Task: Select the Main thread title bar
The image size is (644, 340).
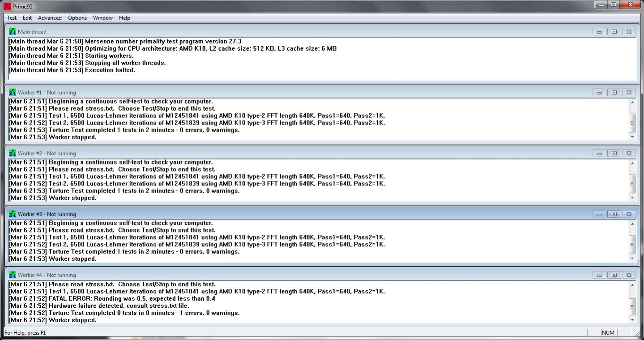Action: coord(321,31)
